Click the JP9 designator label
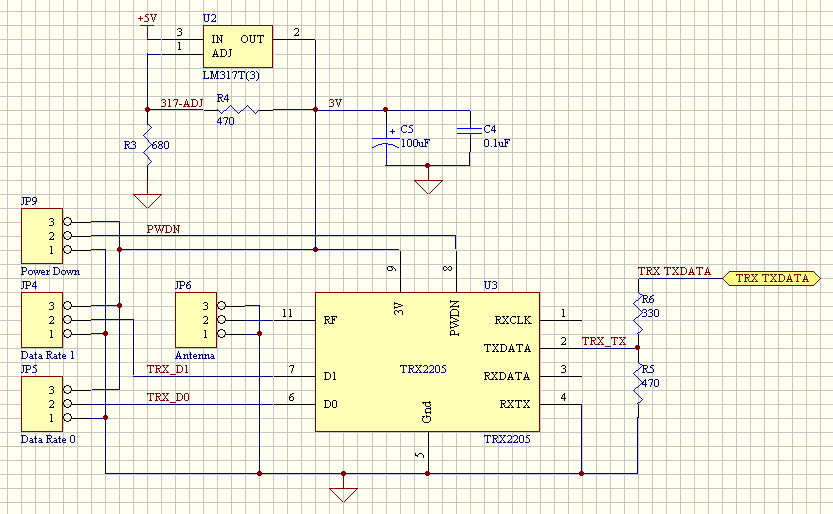 click(x=29, y=201)
